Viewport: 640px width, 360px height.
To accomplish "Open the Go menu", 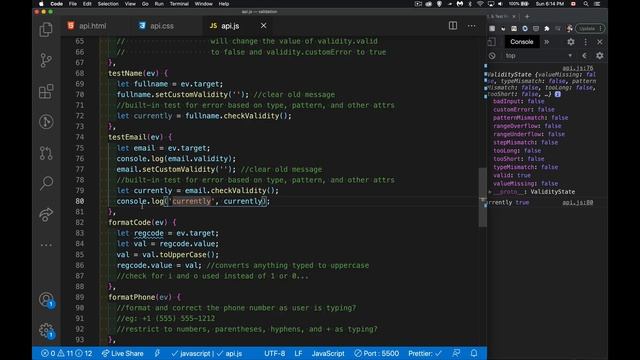I will 145,4.
